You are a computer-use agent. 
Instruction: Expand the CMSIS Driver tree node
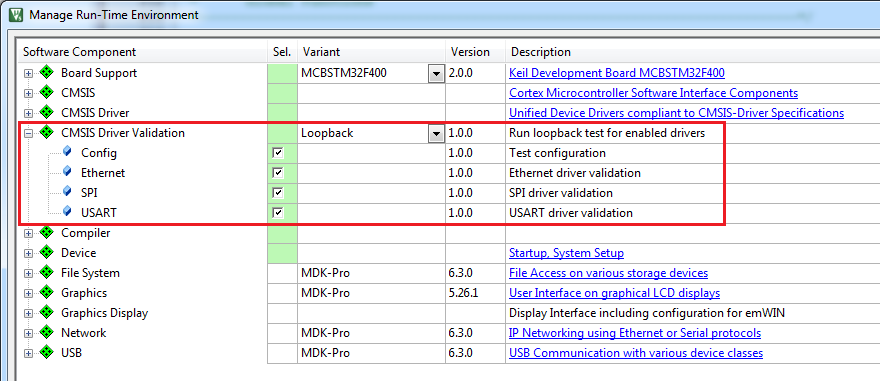pos(29,113)
